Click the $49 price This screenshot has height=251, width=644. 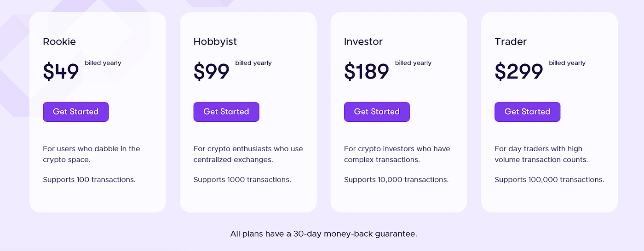point(61,72)
